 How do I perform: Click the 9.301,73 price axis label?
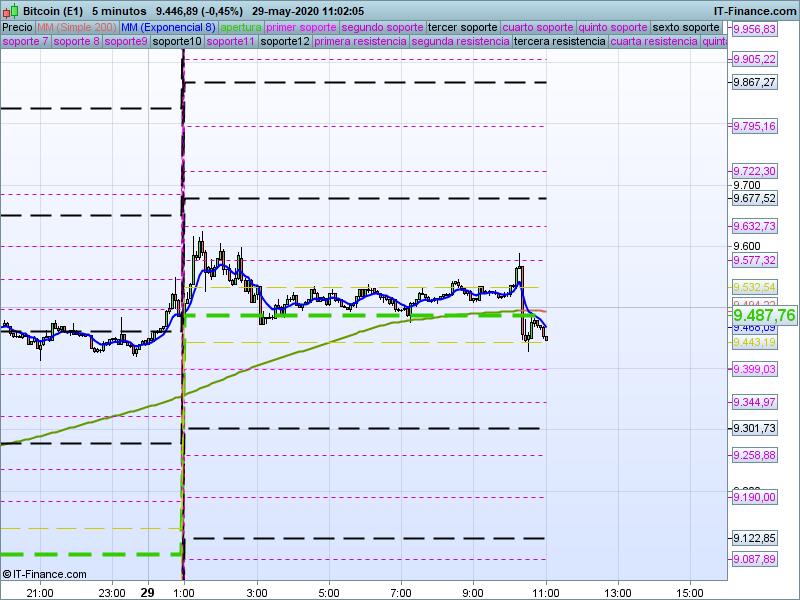[x=754, y=428]
